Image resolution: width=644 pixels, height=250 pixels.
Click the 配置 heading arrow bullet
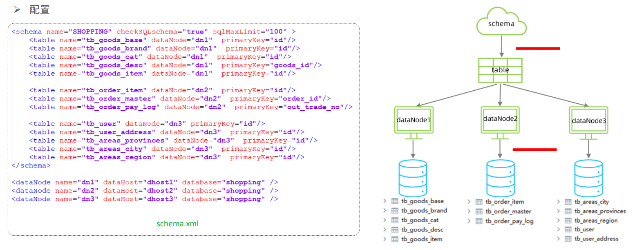pos(17,9)
